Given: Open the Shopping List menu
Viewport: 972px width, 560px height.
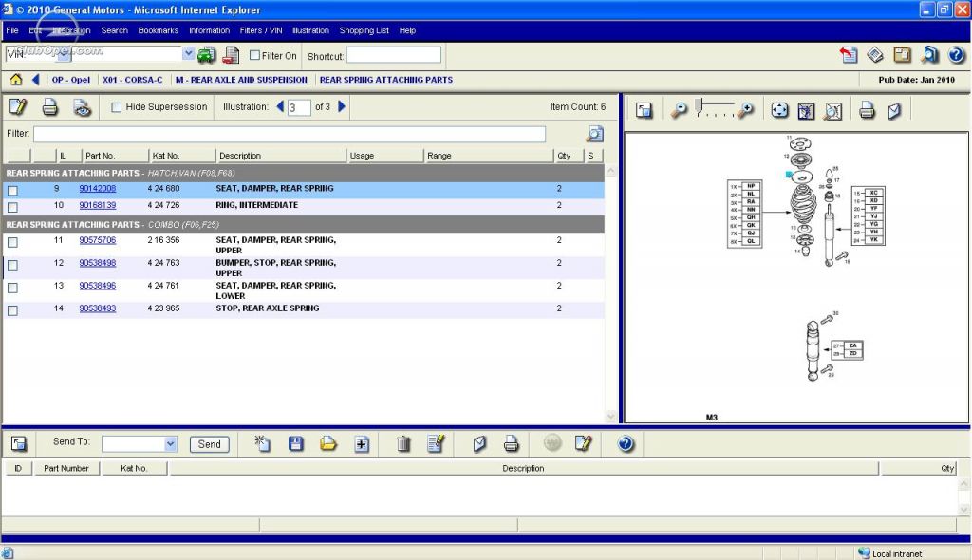Looking at the screenshot, I should coord(364,30).
